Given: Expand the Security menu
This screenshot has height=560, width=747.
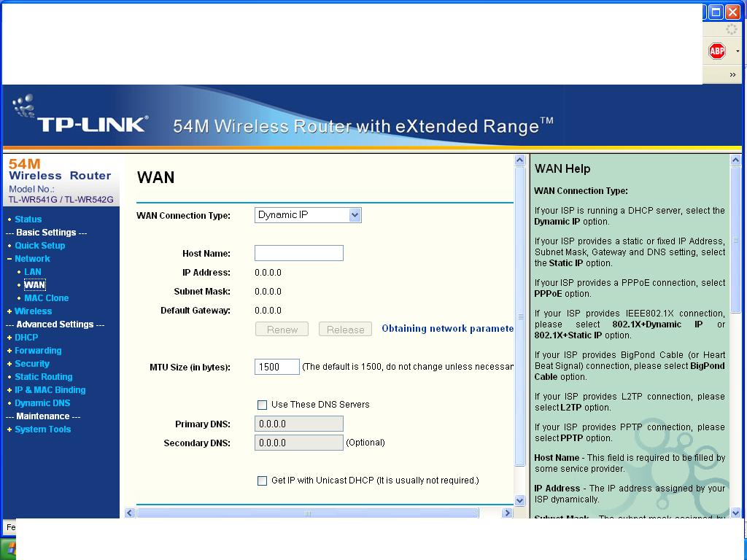Looking at the screenshot, I should pyautogui.click(x=32, y=363).
